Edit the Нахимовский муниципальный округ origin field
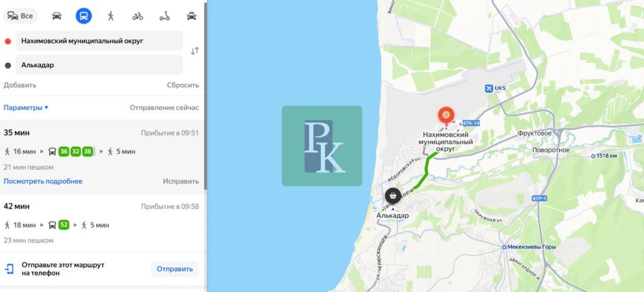This screenshot has height=292, width=644. 99,41
